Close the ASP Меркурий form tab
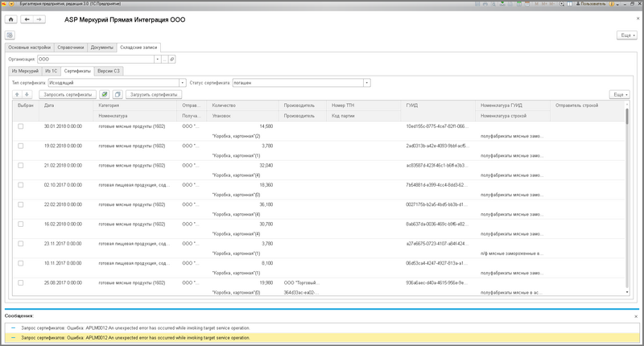 click(638, 19)
